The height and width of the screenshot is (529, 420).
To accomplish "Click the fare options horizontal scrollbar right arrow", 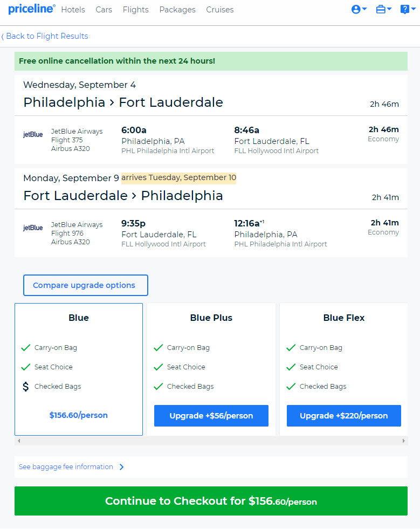I will tap(403, 441).
